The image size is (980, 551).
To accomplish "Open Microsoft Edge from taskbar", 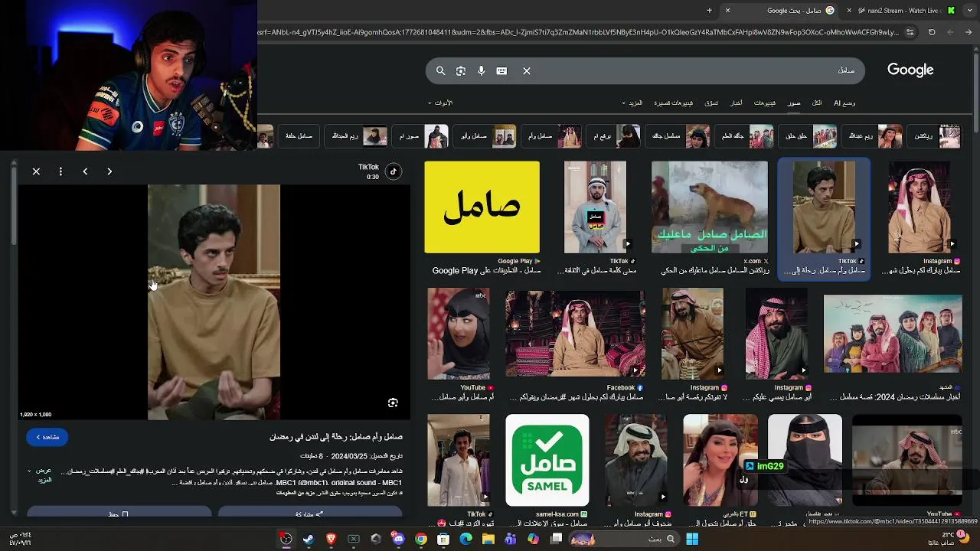I will click(466, 539).
